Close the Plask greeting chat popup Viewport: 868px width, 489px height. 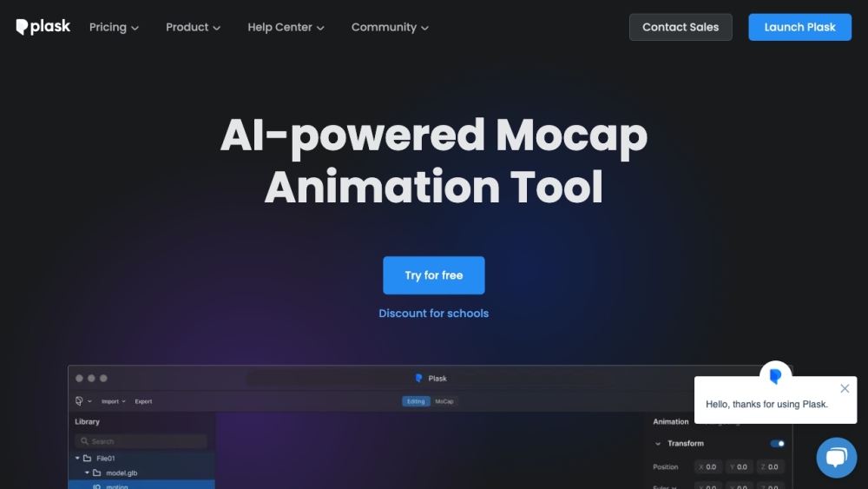[x=845, y=388]
